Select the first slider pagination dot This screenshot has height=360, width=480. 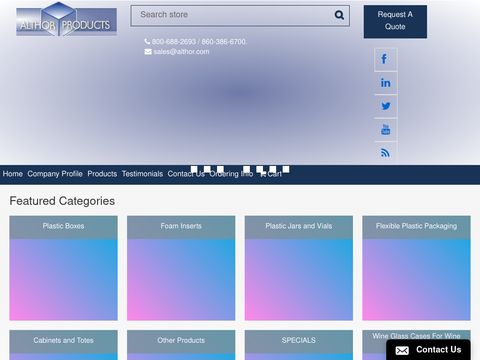click(194, 169)
